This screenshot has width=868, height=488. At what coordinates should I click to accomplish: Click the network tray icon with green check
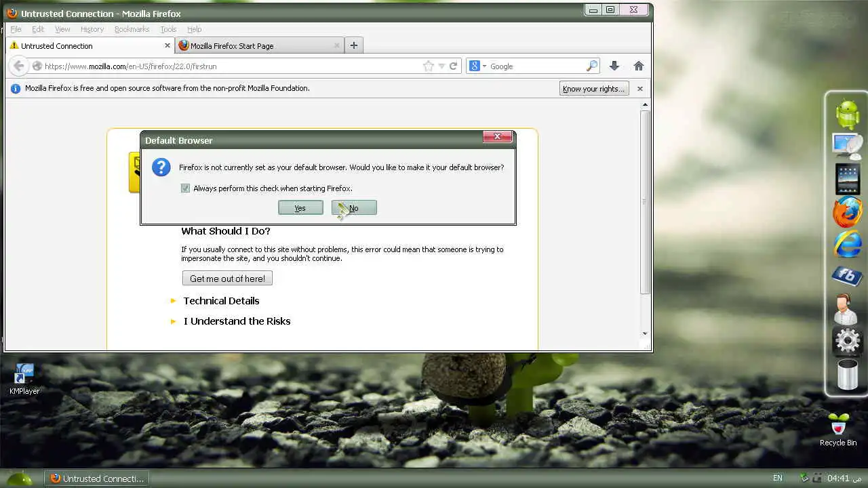[804, 478]
